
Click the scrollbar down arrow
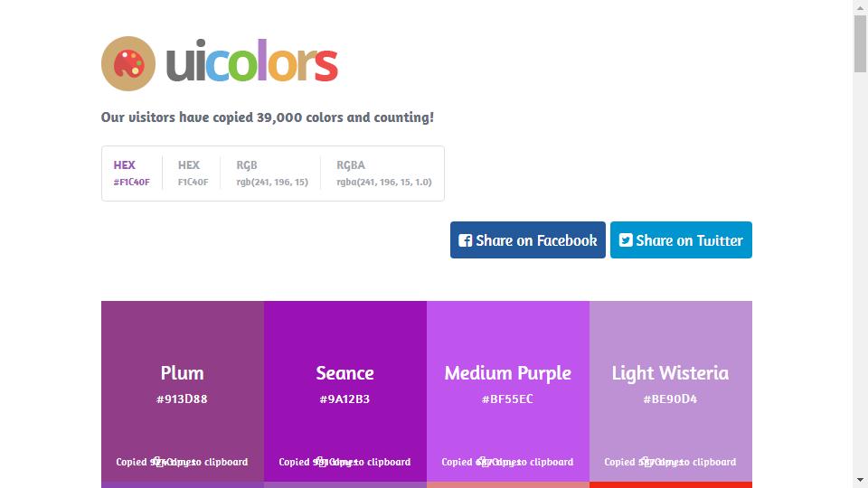click(x=860, y=480)
